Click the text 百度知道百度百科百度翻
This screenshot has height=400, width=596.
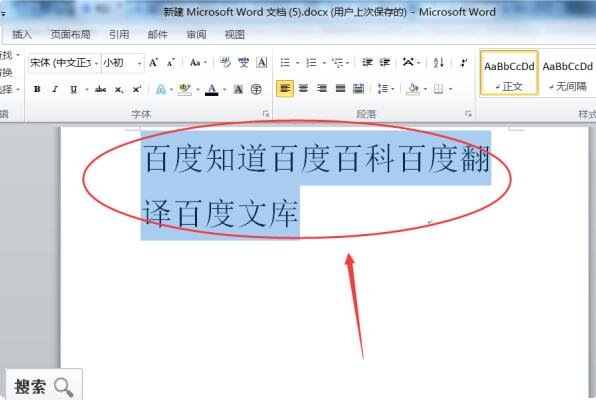pyautogui.click(x=317, y=158)
